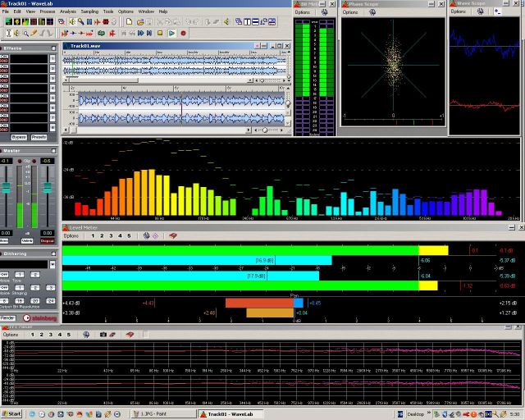Click the round settings icon in the Level Meter toolbar
Screen dimensions: 525x420
[146, 235]
